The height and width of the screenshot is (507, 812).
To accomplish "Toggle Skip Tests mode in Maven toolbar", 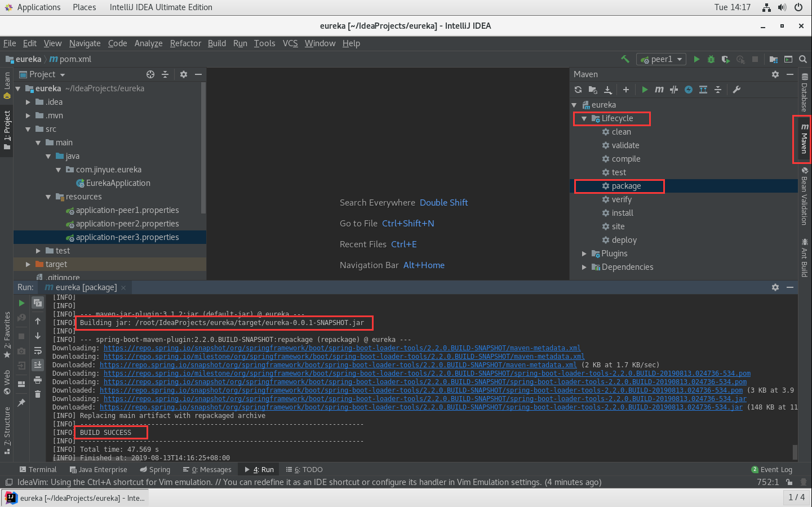I will tap(689, 90).
